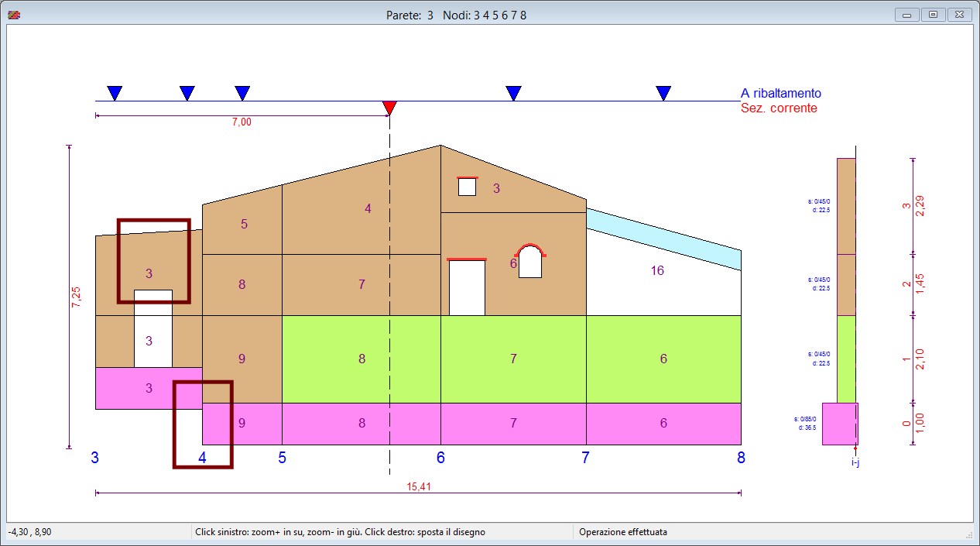Click the red current section triangle marker
The height and width of the screenshot is (546, 980).
pos(390,108)
